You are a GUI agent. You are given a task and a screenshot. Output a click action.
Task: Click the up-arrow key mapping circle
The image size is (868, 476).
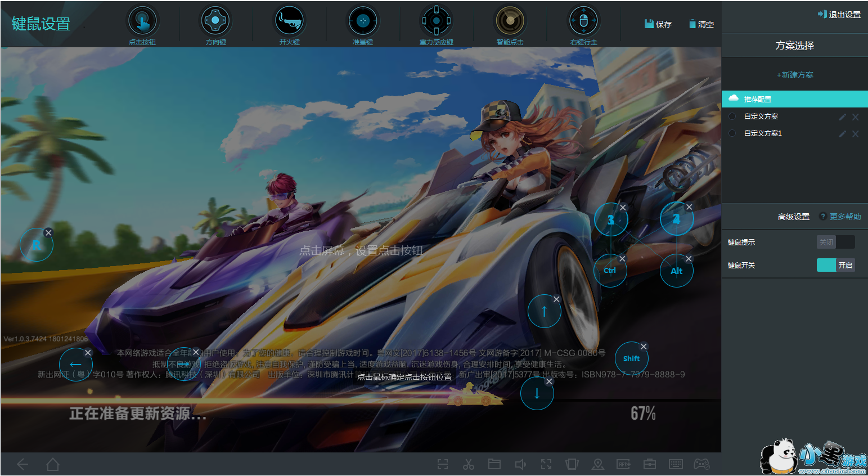pos(544,311)
